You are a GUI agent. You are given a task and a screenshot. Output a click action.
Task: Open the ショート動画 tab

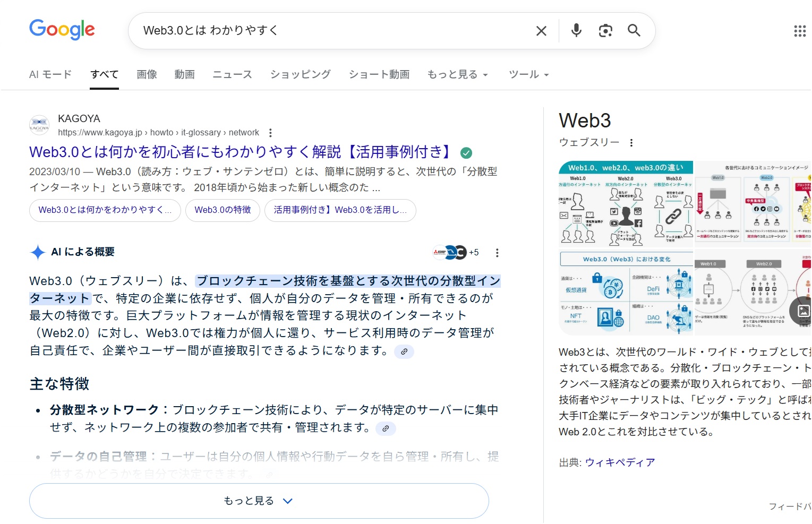point(379,74)
